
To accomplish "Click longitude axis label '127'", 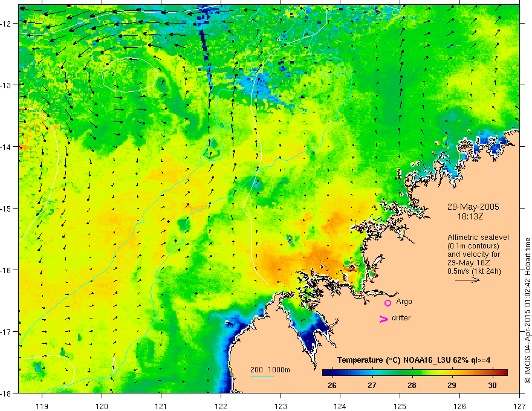I will click(x=519, y=406).
